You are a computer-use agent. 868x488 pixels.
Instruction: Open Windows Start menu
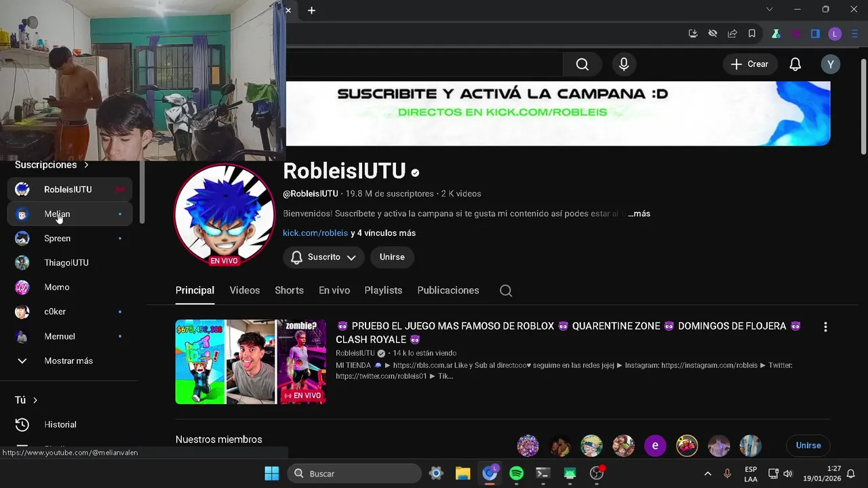click(271, 473)
